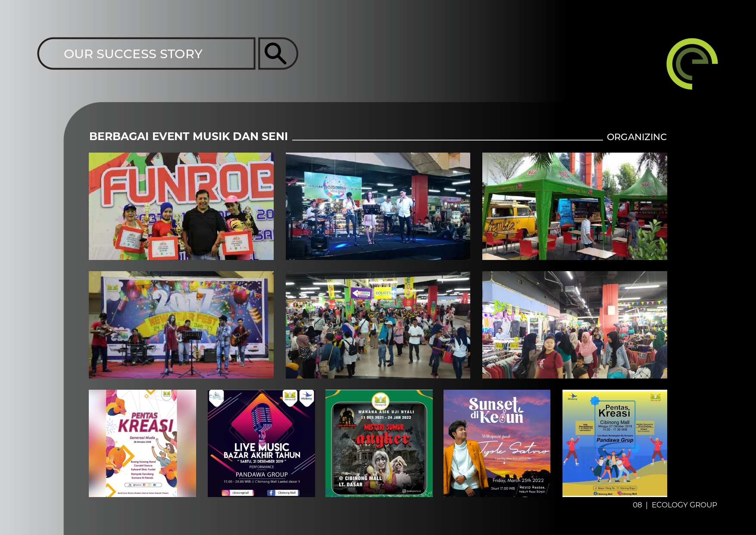
Task: Click the 'ORGANIZINC' label
Action: [x=636, y=137]
